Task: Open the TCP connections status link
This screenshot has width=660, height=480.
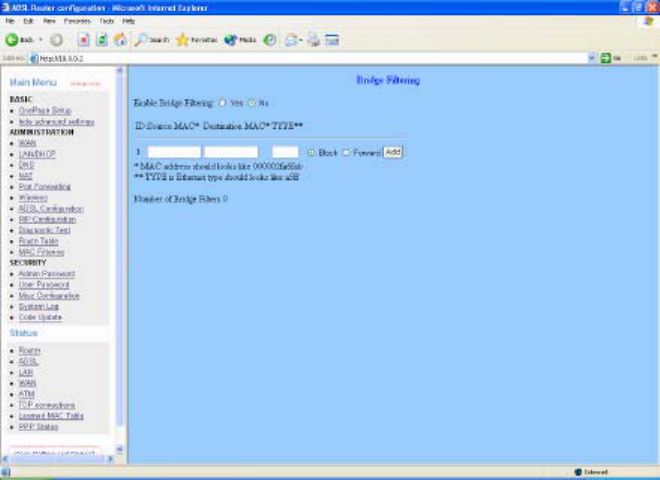Action: pyautogui.click(x=47, y=405)
